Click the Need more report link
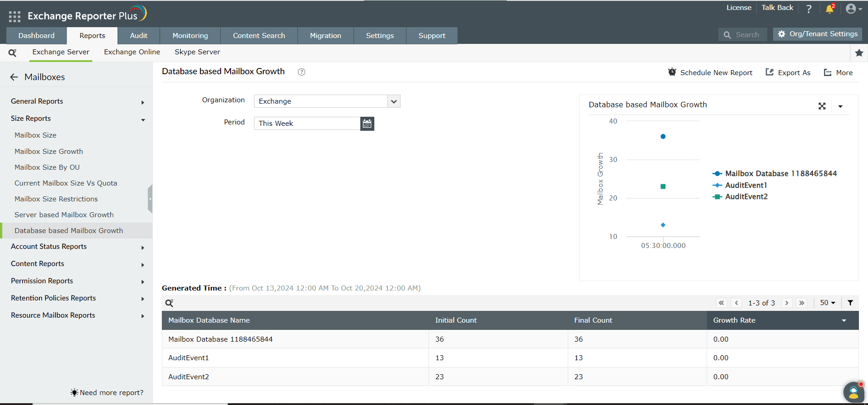The width and height of the screenshot is (868, 405). pyautogui.click(x=107, y=392)
